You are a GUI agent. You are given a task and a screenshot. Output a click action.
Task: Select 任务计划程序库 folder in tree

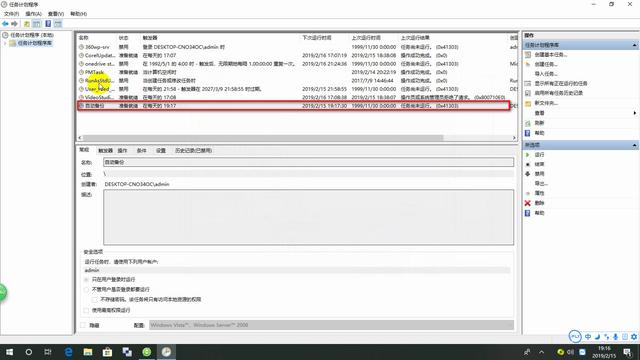click(x=35, y=43)
